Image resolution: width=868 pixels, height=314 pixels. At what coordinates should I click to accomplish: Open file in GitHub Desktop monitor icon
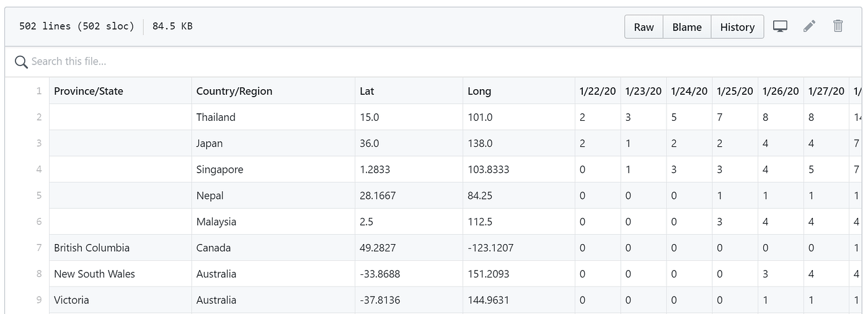(x=780, y=27)
